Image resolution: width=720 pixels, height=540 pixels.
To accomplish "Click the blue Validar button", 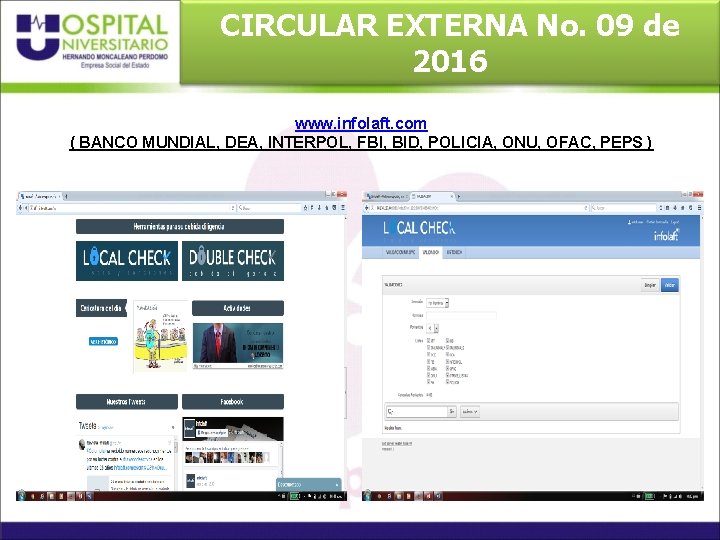I will click(669, 285).
